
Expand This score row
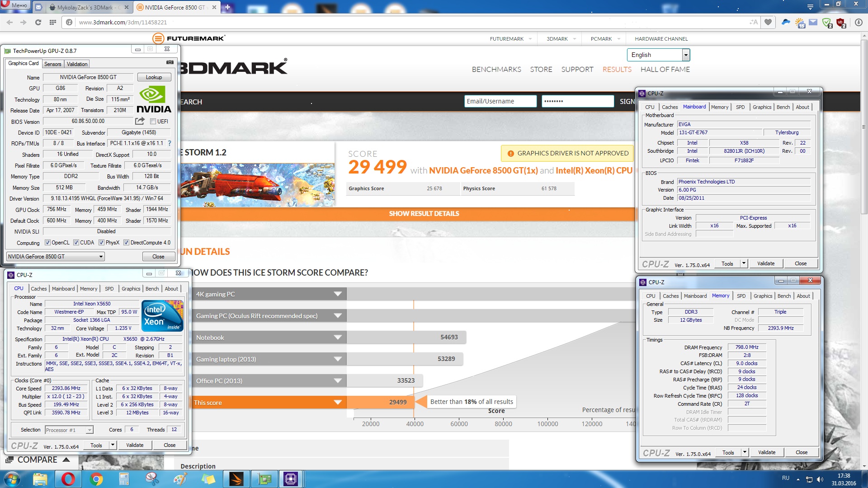click(337, 402)
